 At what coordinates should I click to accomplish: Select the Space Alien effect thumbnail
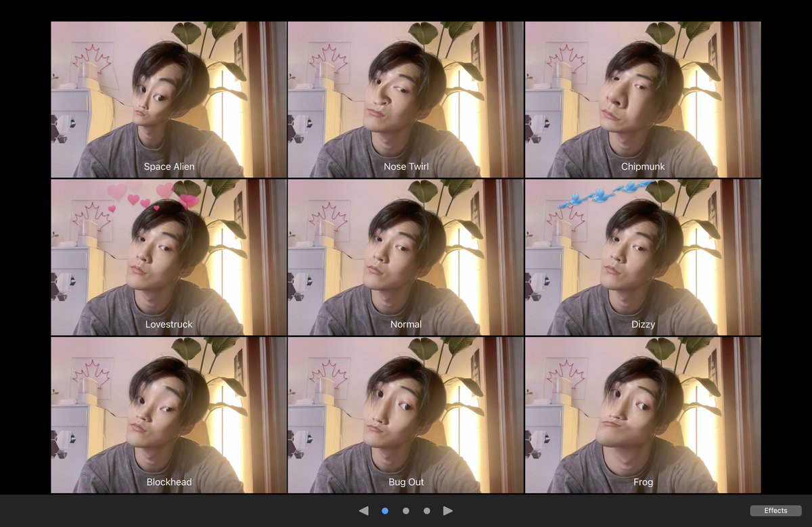169,99
